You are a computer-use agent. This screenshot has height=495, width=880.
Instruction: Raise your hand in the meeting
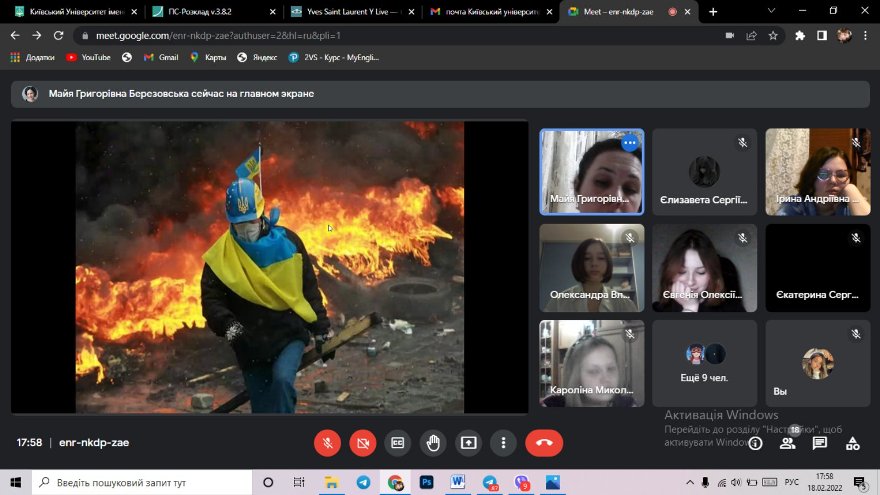tap(432, 442)
